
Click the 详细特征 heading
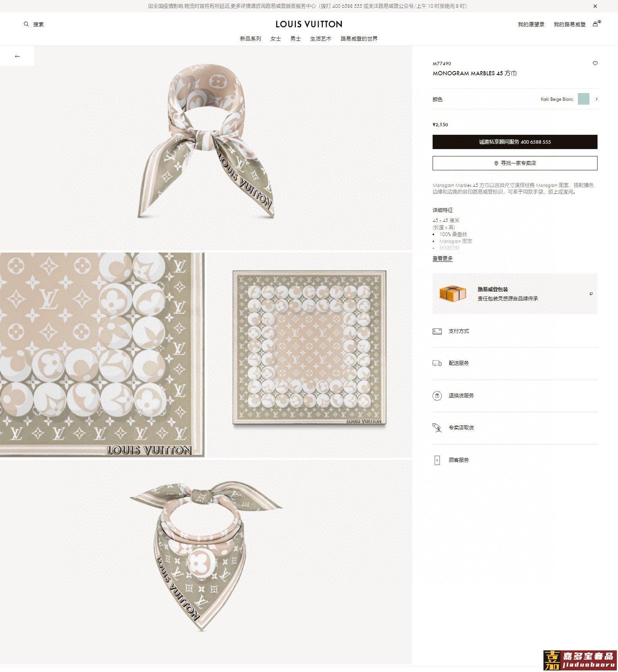tap(443, 210)
